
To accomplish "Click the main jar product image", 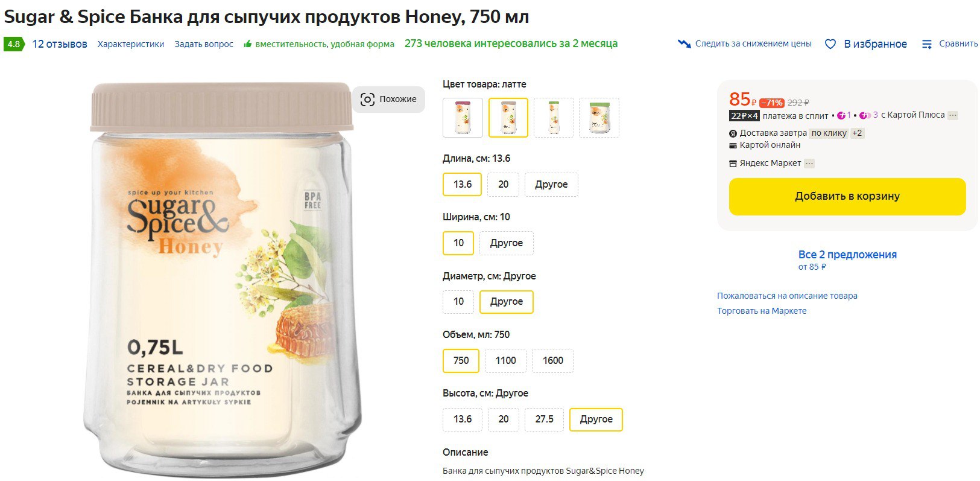I will pos(222,278).
